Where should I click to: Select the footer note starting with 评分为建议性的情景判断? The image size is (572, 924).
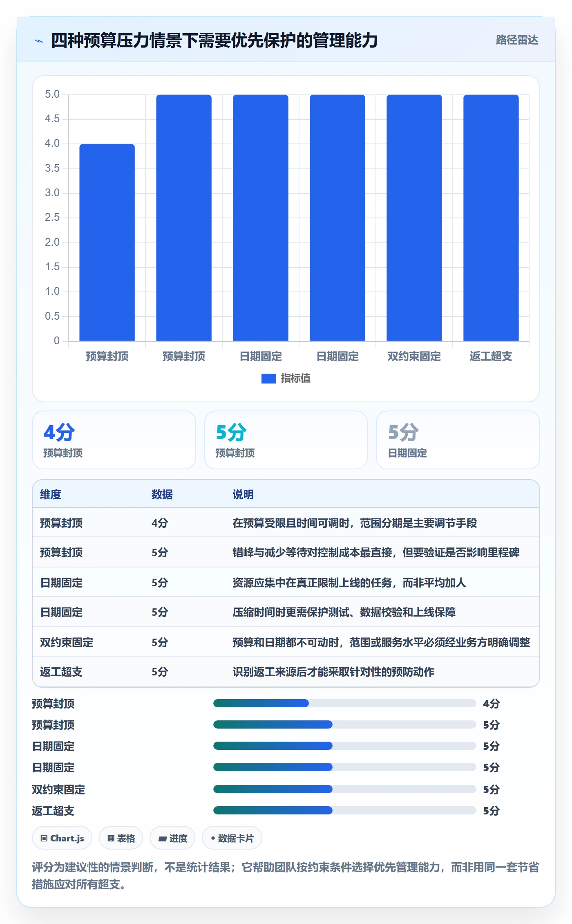pos(286,876)
